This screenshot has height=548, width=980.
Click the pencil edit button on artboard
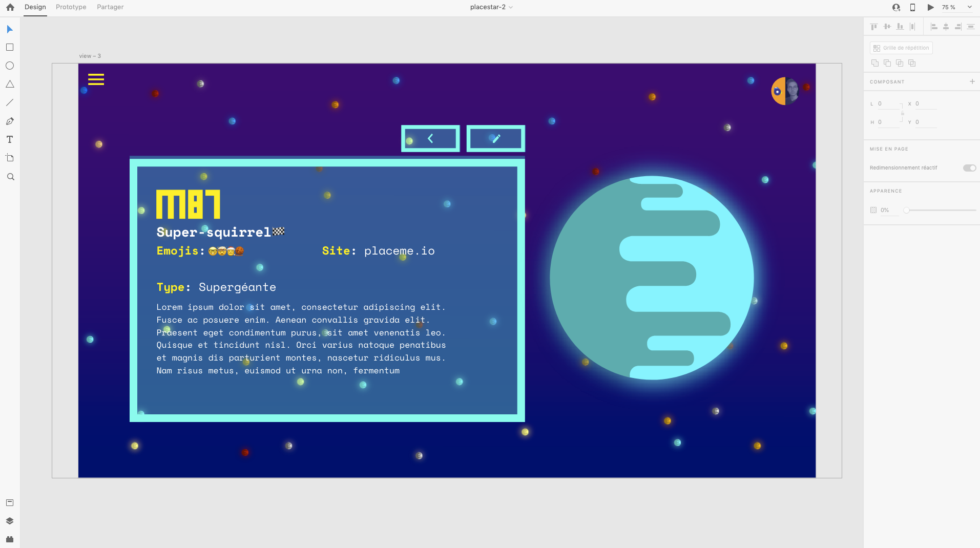[496, 138]
